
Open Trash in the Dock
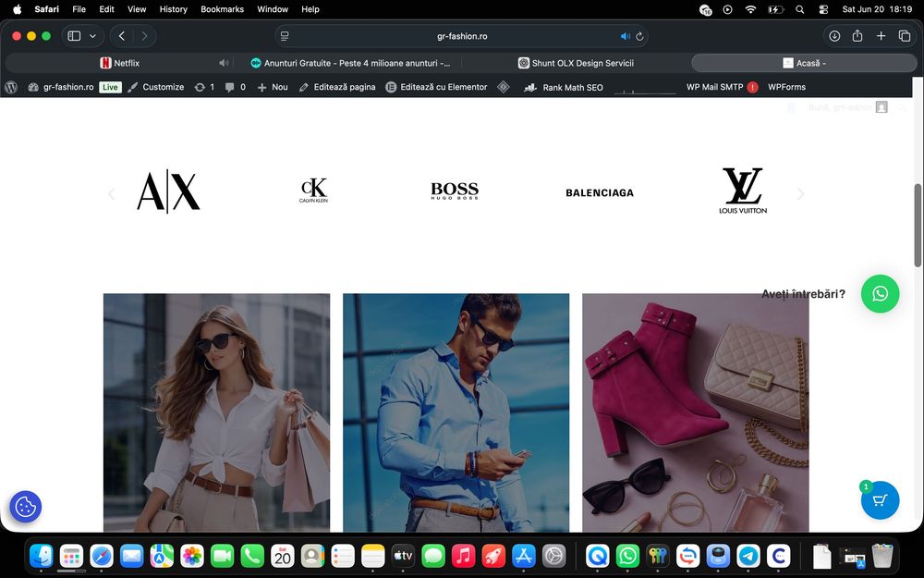[x=882, y=556]
